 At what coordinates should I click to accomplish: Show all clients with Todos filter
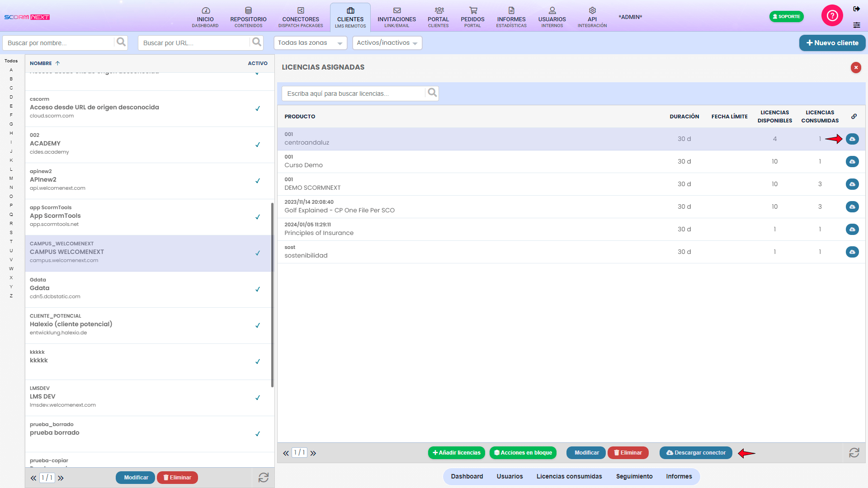tap(11, 61)
